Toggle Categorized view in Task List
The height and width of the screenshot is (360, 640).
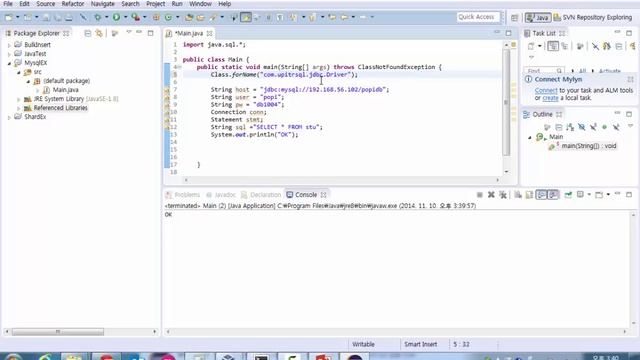(553, 46)
